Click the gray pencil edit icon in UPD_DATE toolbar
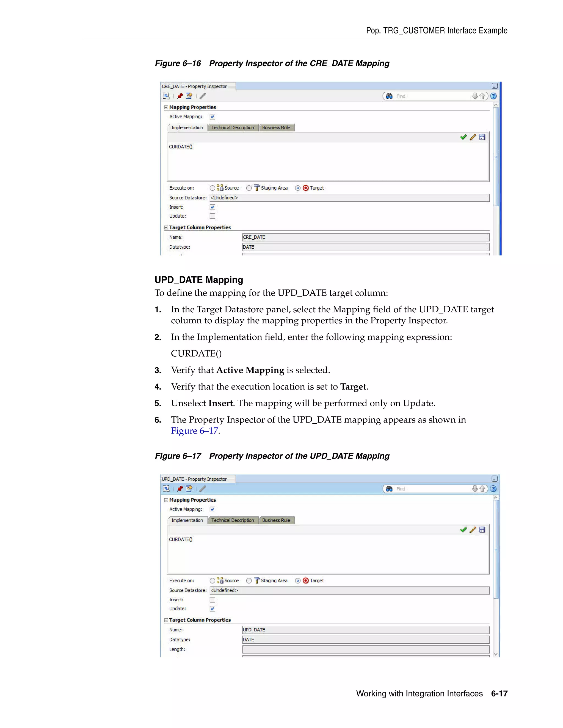The image size is (563, 728). [x=203, y=489]
